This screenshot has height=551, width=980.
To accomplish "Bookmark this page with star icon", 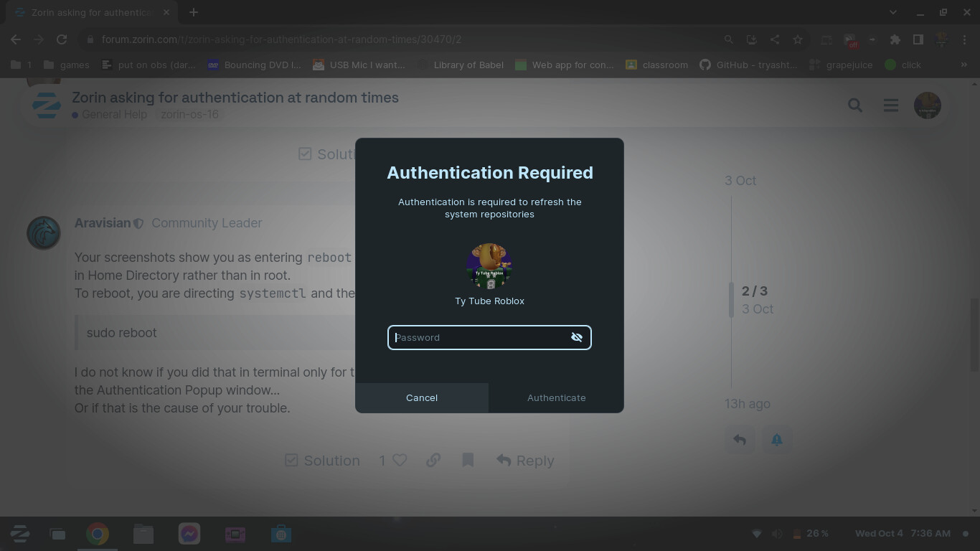I will 797,39.
